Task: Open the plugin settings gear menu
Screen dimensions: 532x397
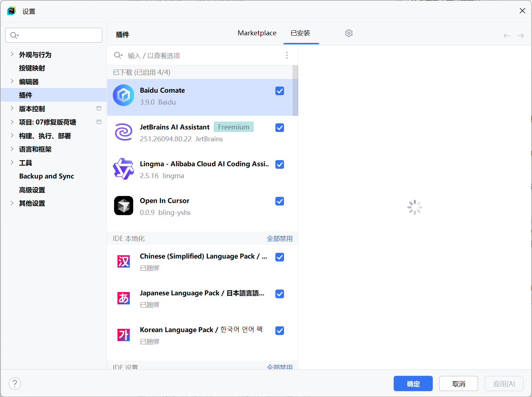Action: pos(349,33)
